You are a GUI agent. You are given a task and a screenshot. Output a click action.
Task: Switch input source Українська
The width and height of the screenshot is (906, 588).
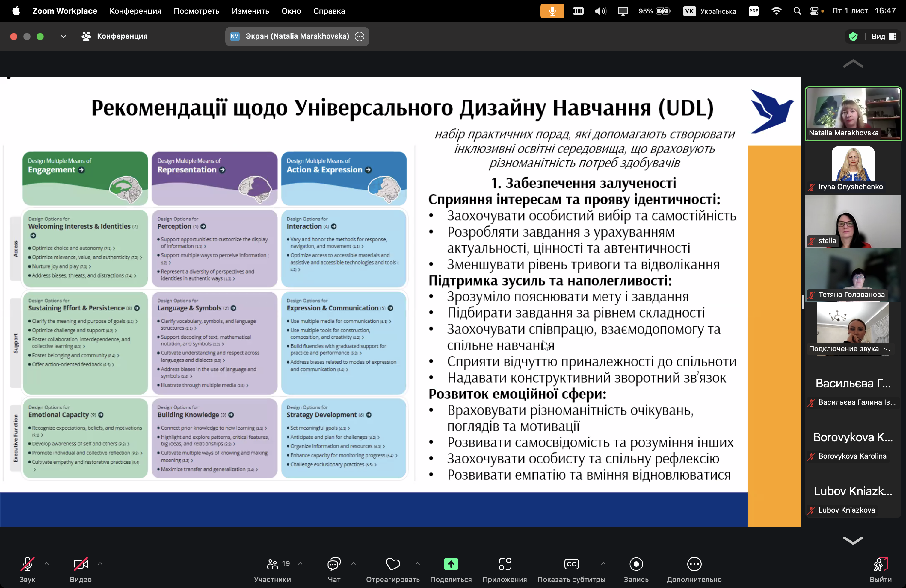pyautogui.click(x=709, y=11)
